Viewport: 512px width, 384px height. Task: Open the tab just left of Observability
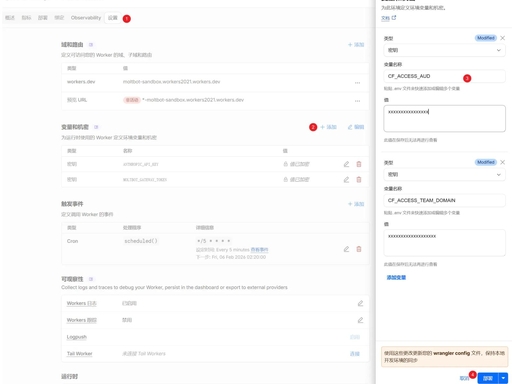tap(59, 18)
